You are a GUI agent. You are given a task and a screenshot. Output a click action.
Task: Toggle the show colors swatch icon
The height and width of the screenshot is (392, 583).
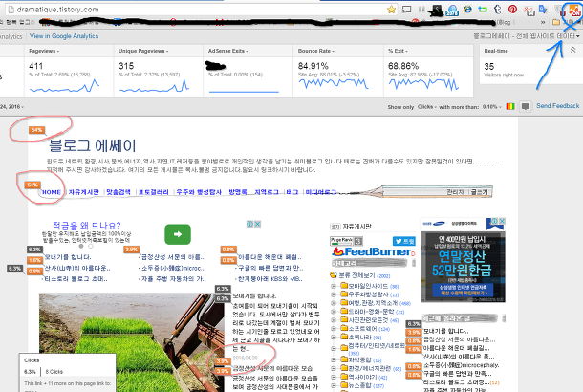[x=510, y=107]
